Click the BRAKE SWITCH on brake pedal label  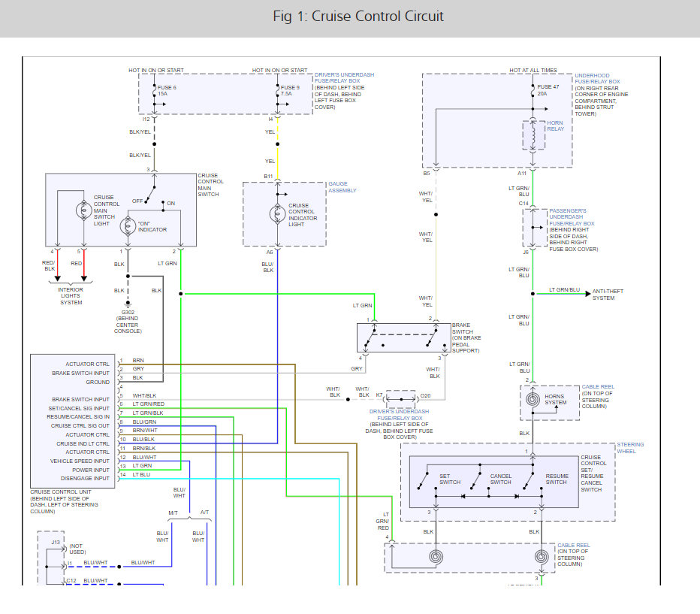pyautogui.click(x=466, y=338)
